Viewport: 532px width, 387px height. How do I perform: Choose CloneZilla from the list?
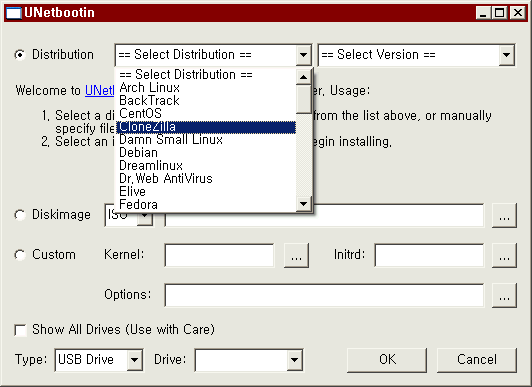tap(206, 127)
